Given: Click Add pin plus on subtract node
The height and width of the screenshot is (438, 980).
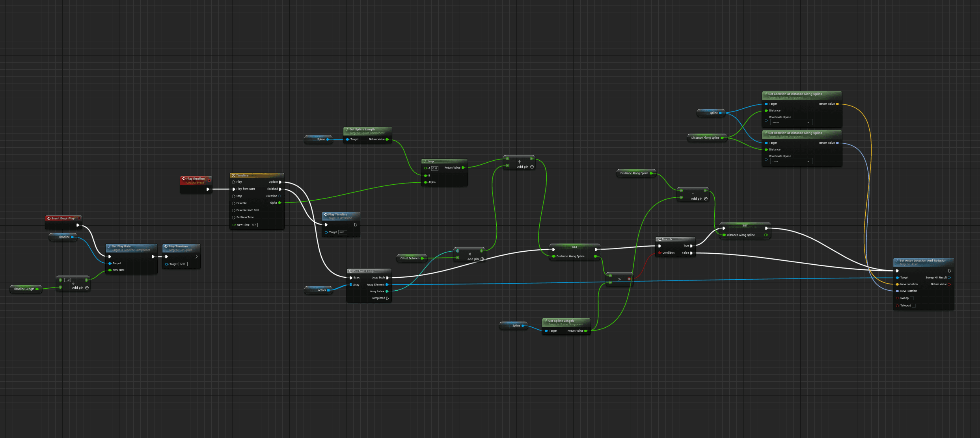Looking at the screenshot, I should click(706, 199).
